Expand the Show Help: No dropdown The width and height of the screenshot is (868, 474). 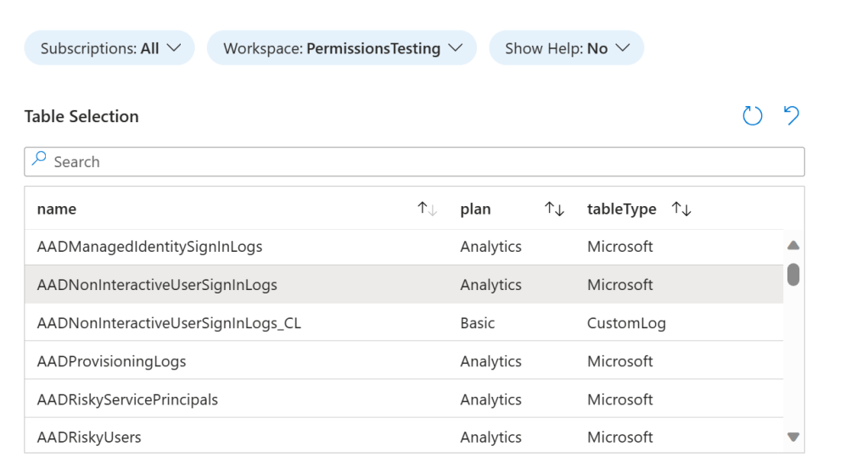pyautogui.click(x=566, y=48)
